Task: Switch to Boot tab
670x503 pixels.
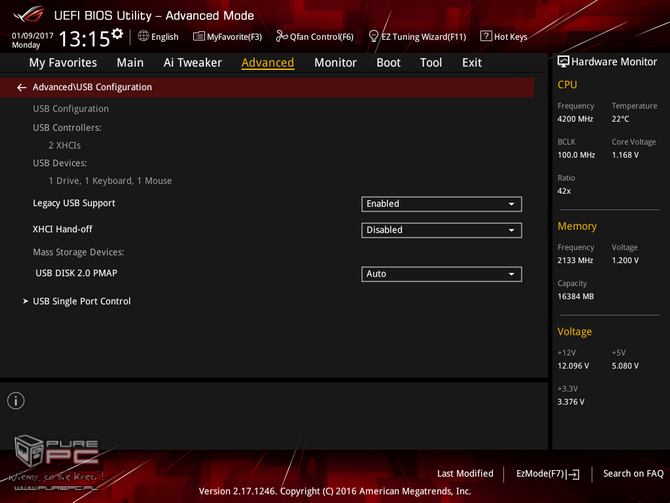Action: [x=388, y=63]
